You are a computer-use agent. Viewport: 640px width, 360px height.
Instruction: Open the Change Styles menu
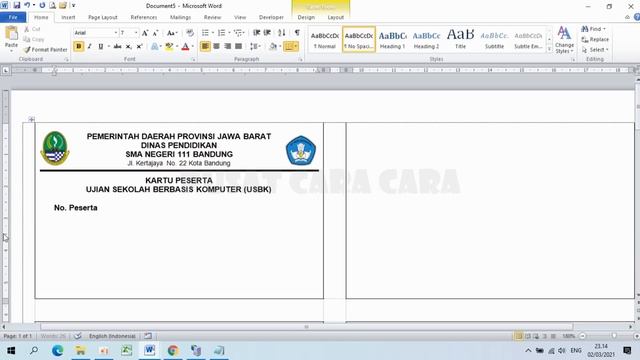point(564,40)
